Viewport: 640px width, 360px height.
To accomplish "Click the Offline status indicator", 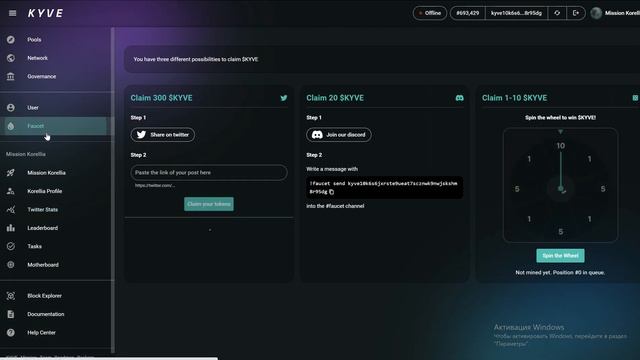I will tap(430, 13).
